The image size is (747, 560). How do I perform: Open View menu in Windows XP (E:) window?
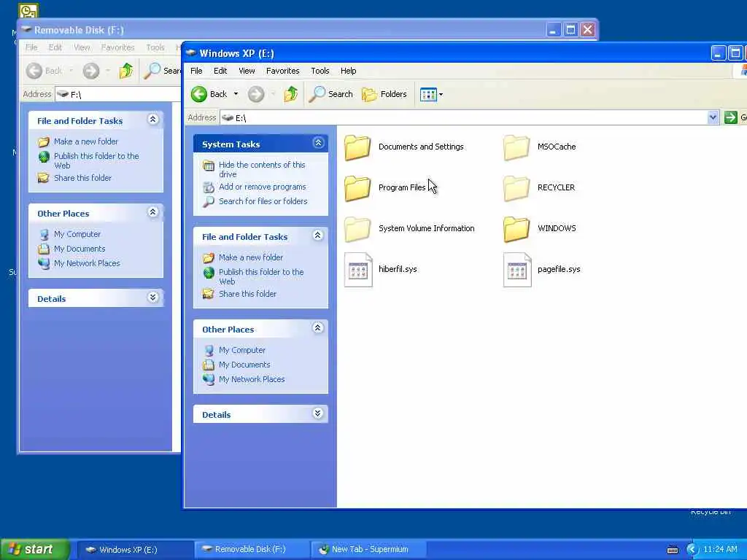247,71
